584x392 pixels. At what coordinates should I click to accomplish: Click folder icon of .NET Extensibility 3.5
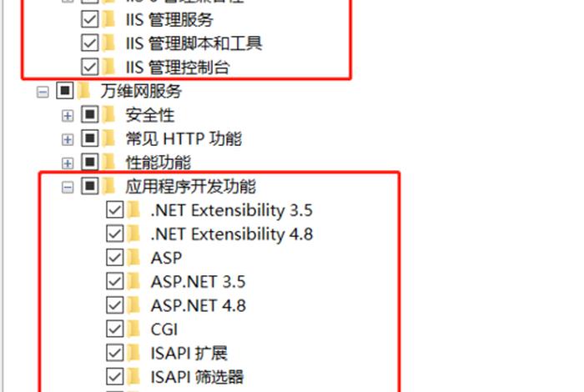coord(133,209)
